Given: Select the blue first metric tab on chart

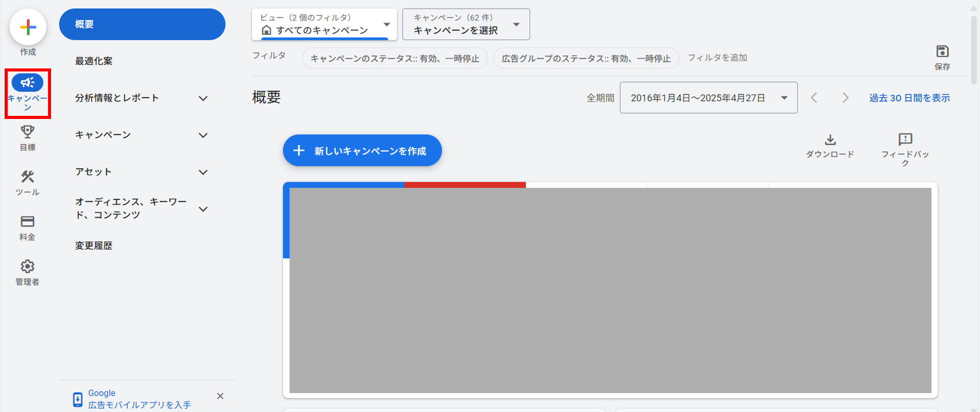Looking at the screenshot, I should pyautogui.click(x=344, y=185).
